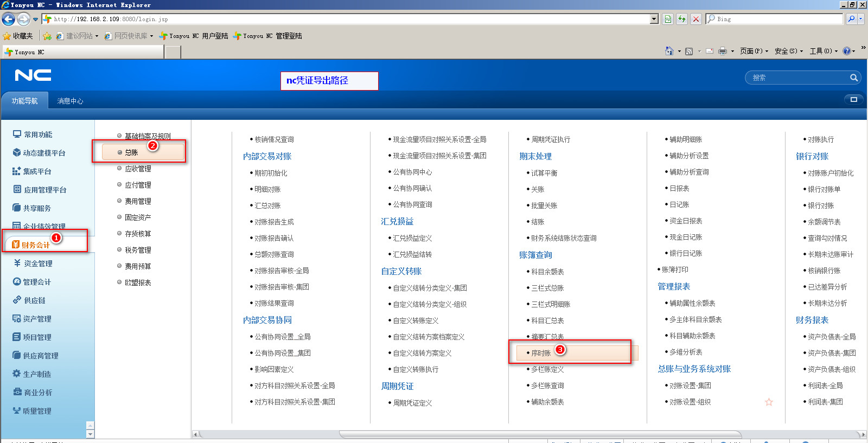The image size is (868, 443).
Task: Click the NC 搜索 search input field
Action: 797,78
